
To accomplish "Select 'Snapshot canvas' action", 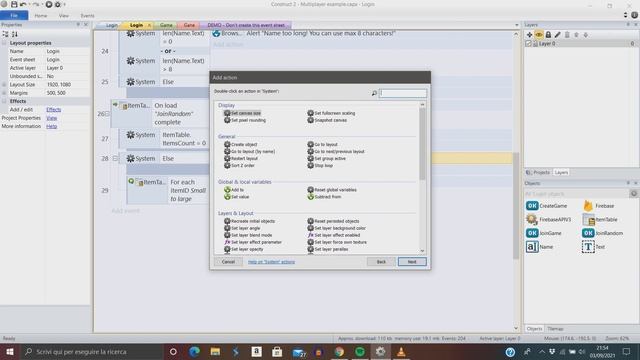I will click(327, 120).
